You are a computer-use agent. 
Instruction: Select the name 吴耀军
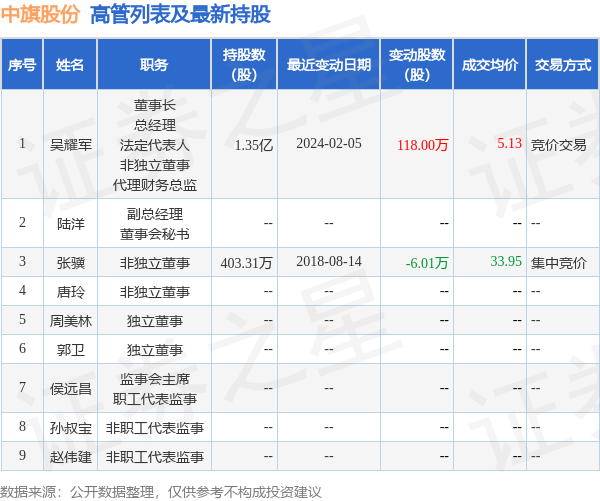point(70,145)
